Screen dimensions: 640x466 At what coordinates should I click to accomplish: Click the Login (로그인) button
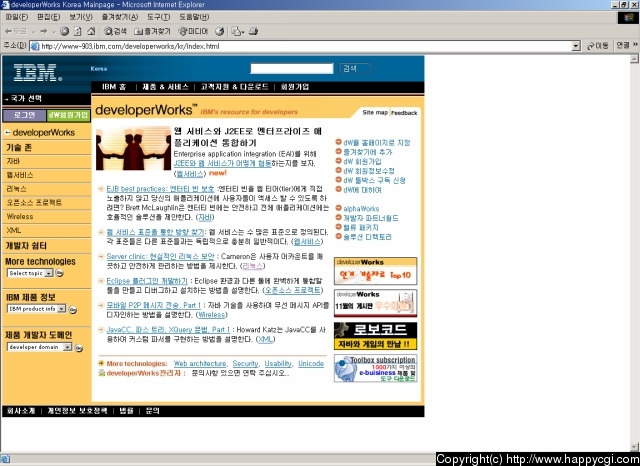24,115
